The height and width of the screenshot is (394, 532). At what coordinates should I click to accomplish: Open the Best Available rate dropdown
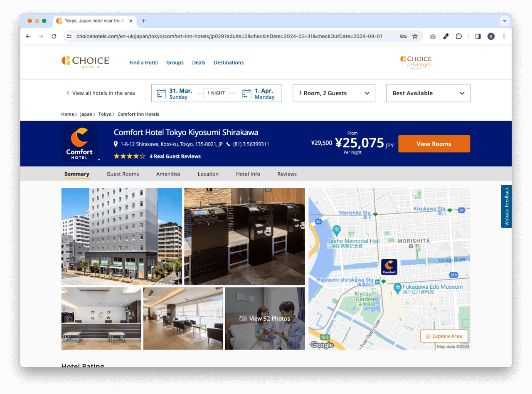(428, 93)
